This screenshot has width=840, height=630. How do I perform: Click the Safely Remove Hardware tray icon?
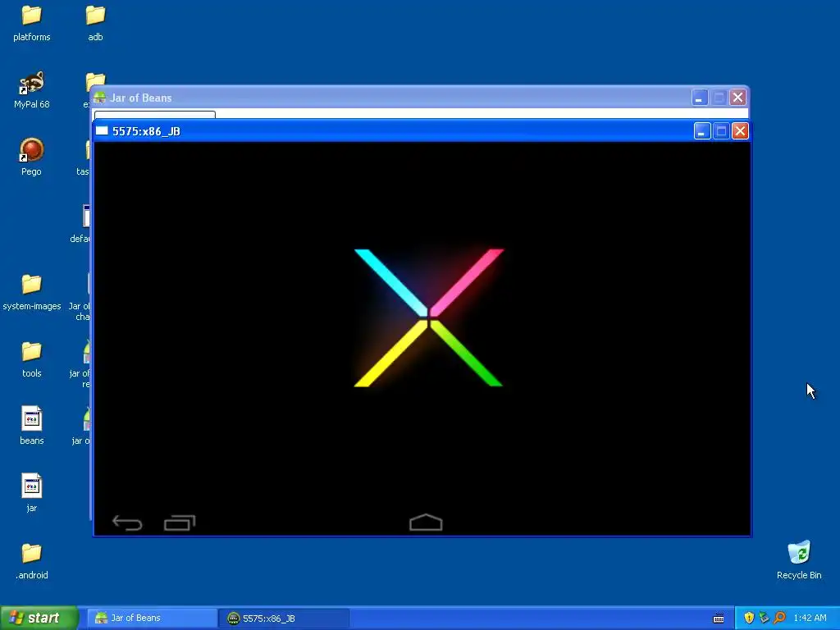(764, 618)
